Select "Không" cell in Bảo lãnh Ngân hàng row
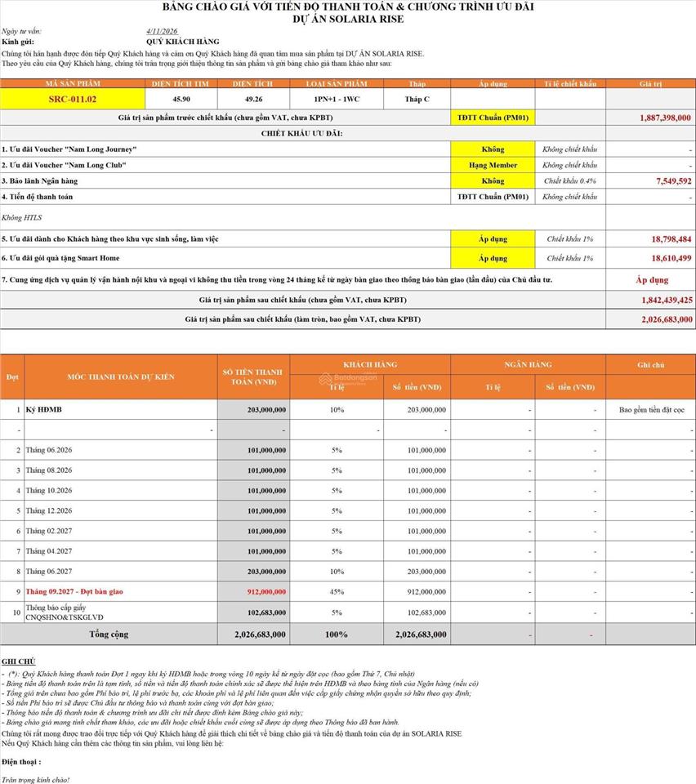Image resolution: width=696 pixels, height=784 pixels. pos(493,181)
